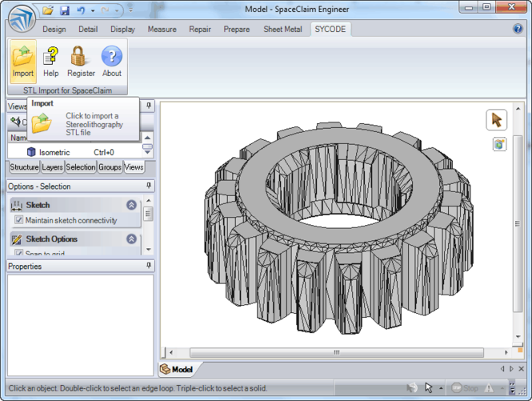Open the About dialog for STL Import
This screenshot has height=401, width=532.
(x=112, y=62)
